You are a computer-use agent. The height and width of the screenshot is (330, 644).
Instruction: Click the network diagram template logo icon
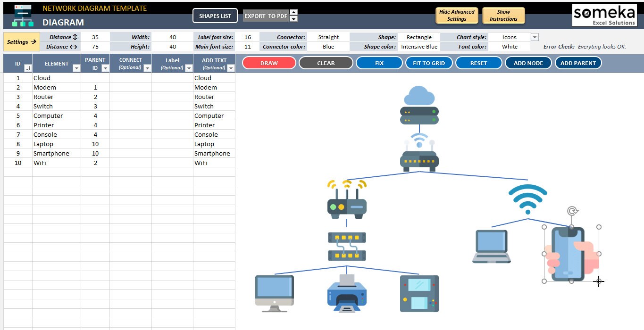pyautogui.click(x=23, y=15)
